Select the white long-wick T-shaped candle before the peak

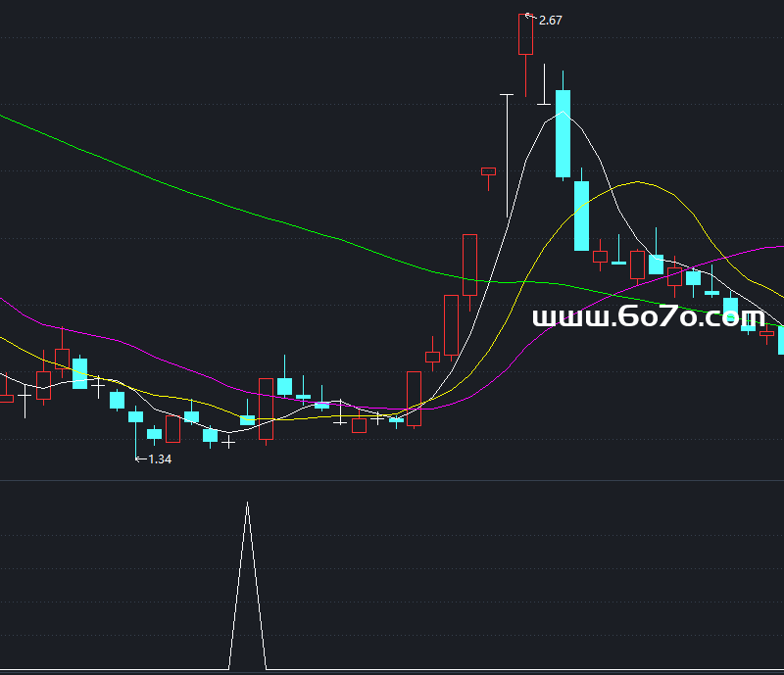pos(507,156)
